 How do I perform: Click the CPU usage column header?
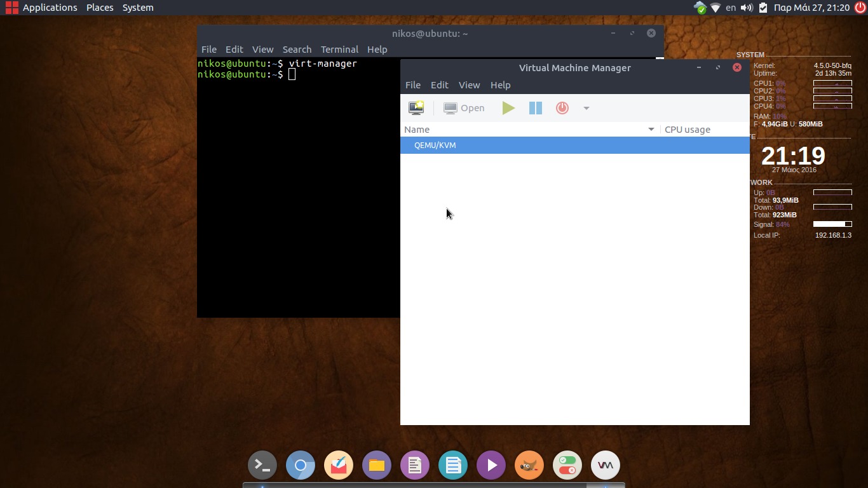coord(688,130)
